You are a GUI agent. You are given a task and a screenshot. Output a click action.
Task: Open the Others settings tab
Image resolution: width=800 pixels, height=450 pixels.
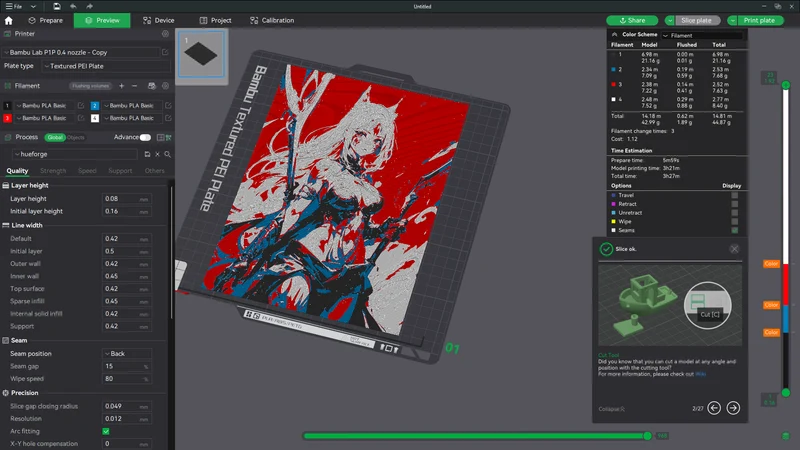155,171
